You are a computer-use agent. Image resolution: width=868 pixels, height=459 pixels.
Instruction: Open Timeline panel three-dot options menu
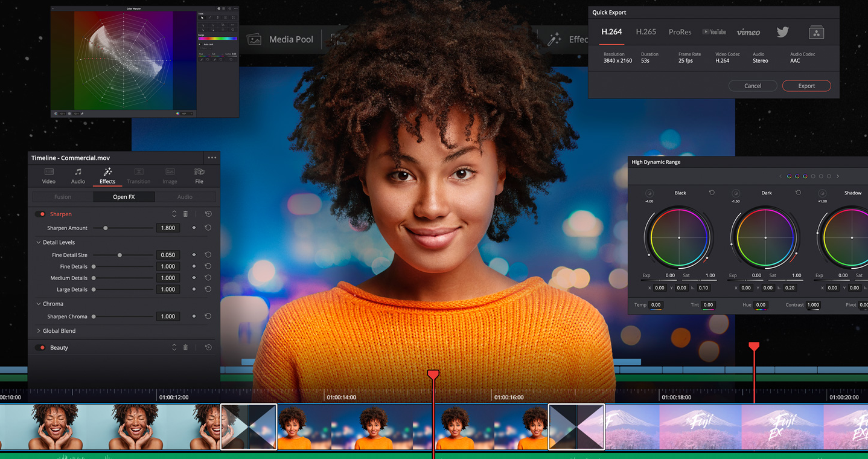pyautogui.click(x=212, y=158)
